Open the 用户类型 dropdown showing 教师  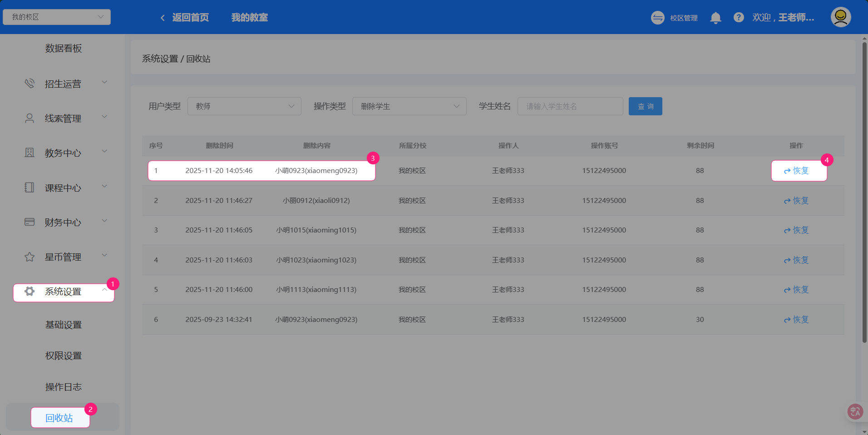coord(244,106)
